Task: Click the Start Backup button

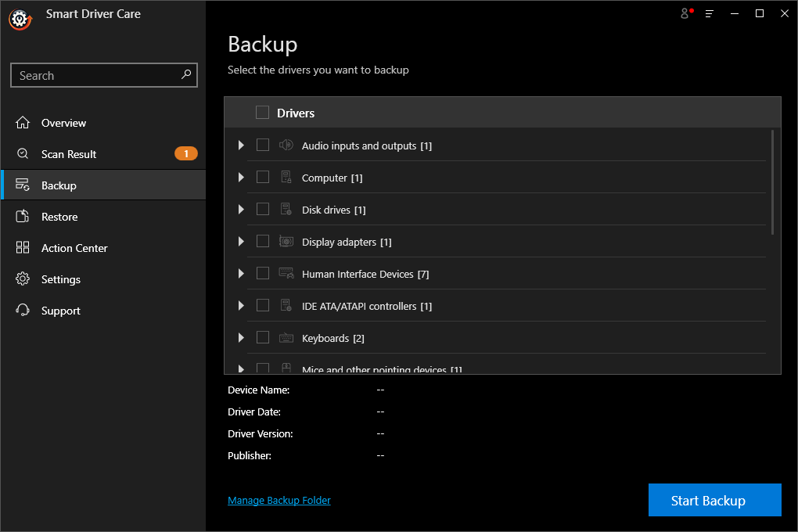Action: pos(714,499)
